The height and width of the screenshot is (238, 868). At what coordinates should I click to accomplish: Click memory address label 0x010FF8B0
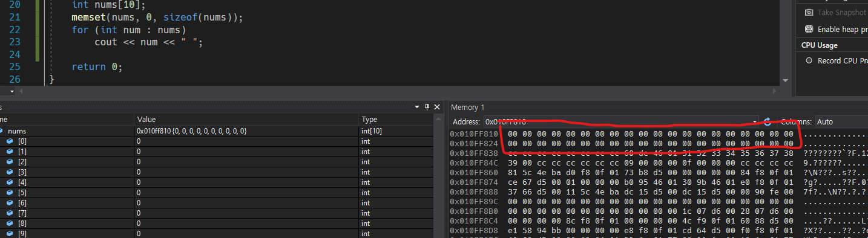pyautogui.click(x=473, y=212)
